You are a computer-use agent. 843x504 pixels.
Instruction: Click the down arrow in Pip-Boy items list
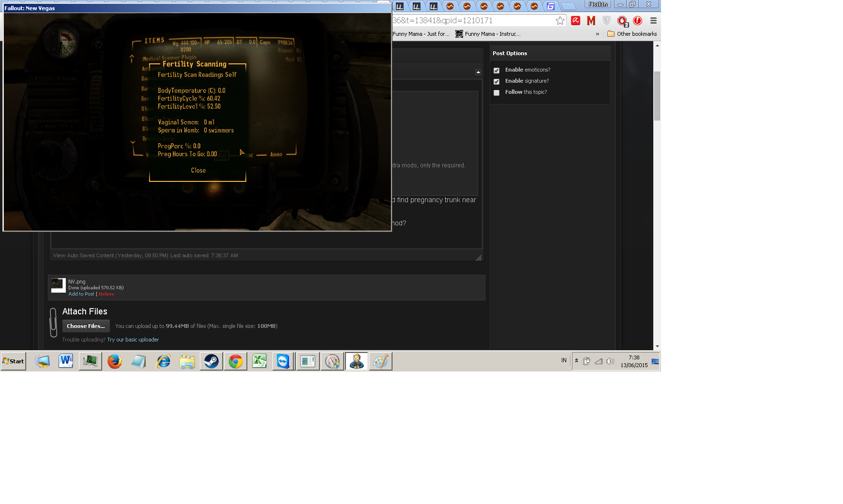point(133,142)
